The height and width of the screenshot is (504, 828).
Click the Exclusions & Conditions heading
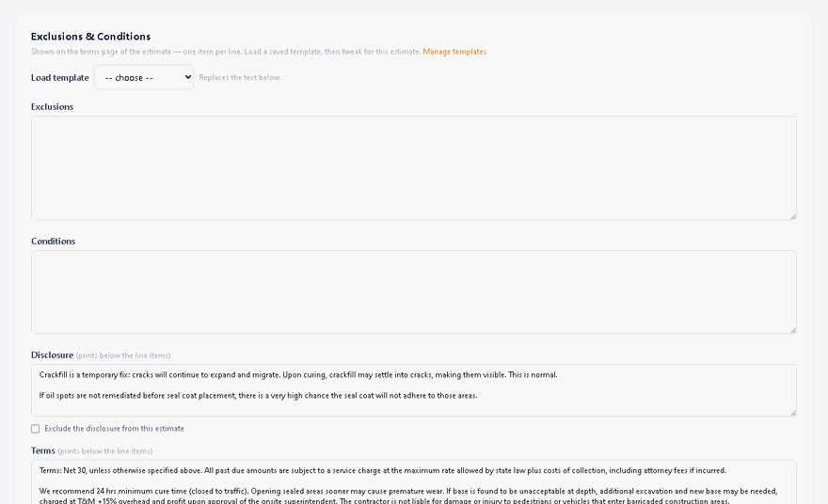91,37
